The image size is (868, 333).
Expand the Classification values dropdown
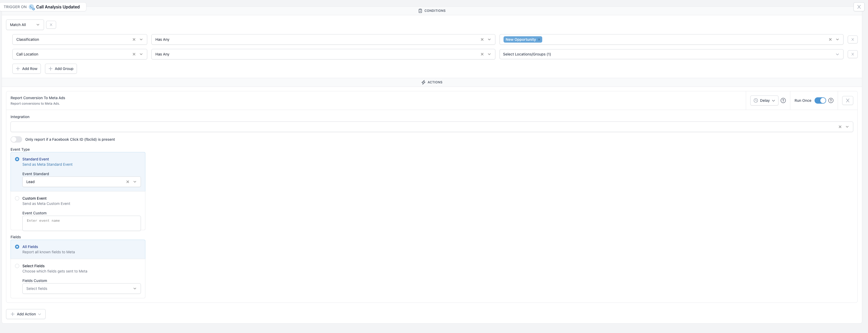coord(837,39)
